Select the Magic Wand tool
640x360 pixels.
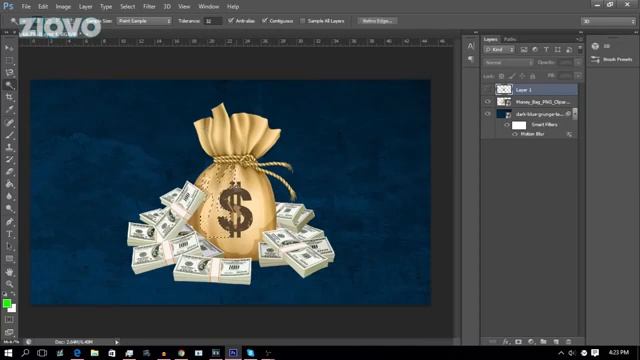pos(9,85)
